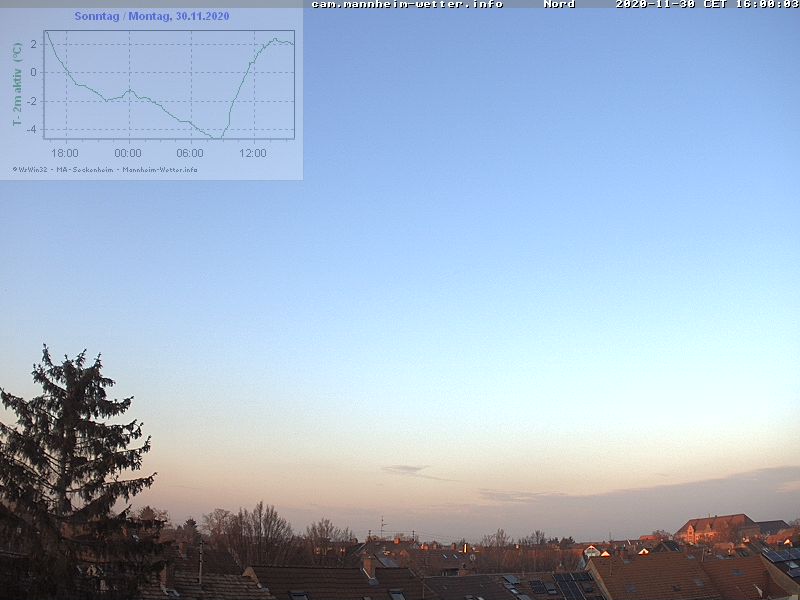Click the sunlit building at right horizon
800x600 pixels.
[716, 527]
